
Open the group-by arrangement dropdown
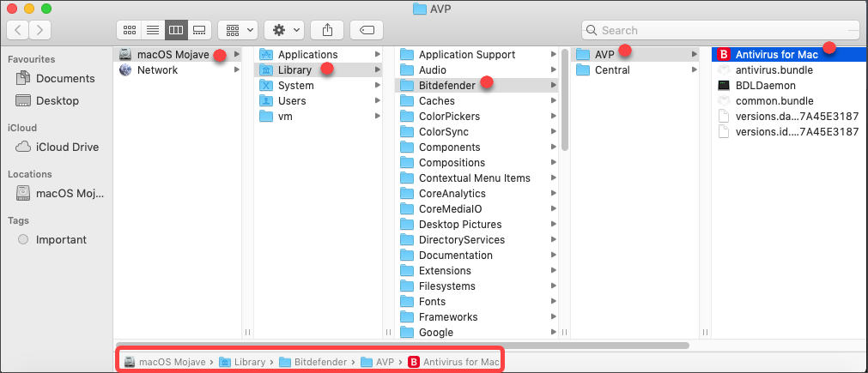pyautogui.click(x=238, y=30)
